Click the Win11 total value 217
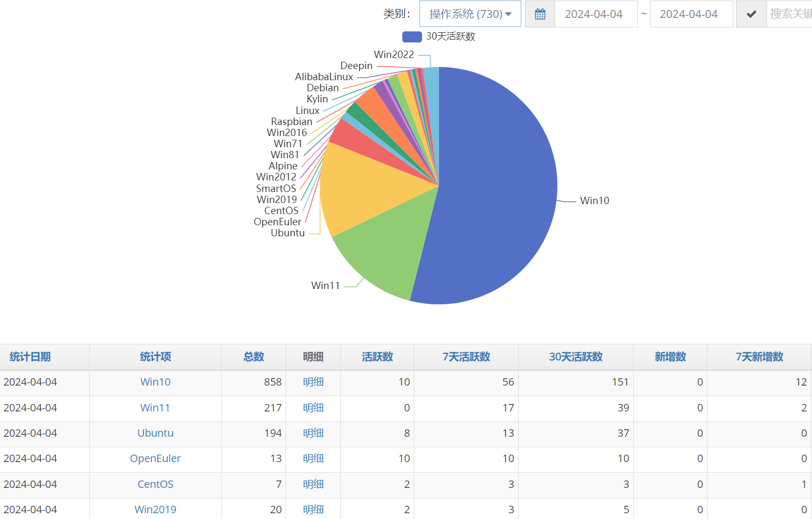 click(273, 408)
